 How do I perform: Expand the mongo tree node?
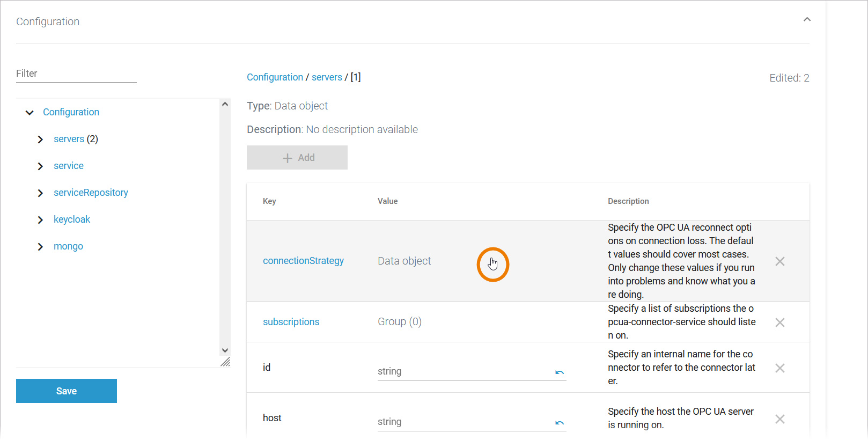tap(40, 247)
